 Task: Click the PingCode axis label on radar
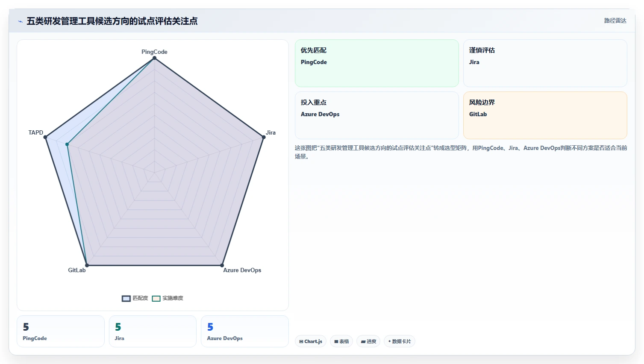point(154,52)
